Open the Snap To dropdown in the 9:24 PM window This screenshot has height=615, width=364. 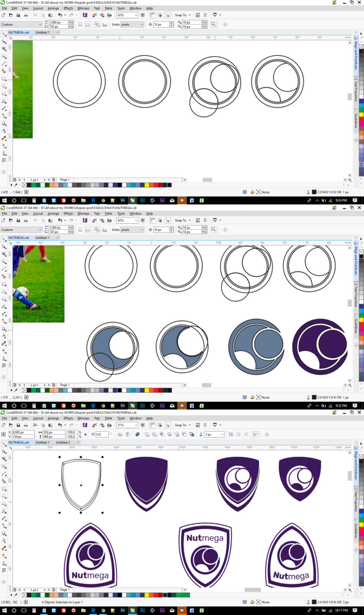tap(183, 15)
